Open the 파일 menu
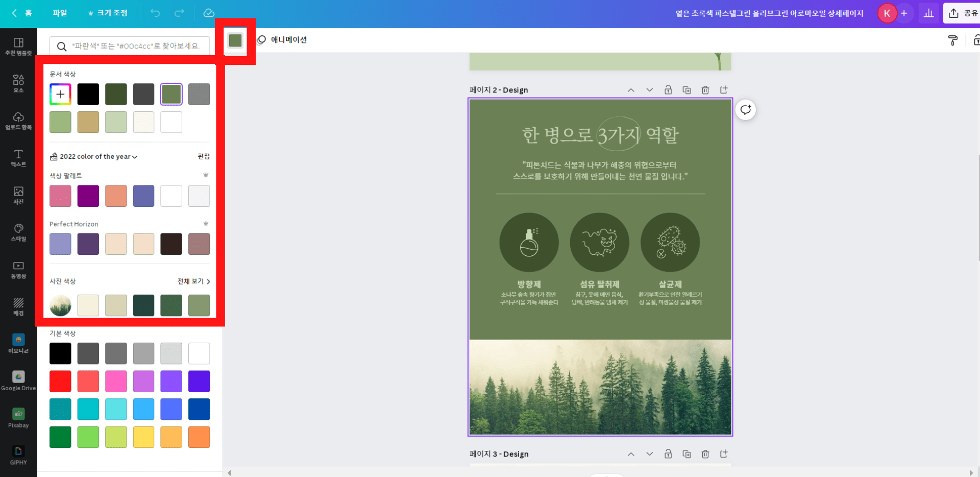This screenshot has width=980, height=477. pos(60,13)
